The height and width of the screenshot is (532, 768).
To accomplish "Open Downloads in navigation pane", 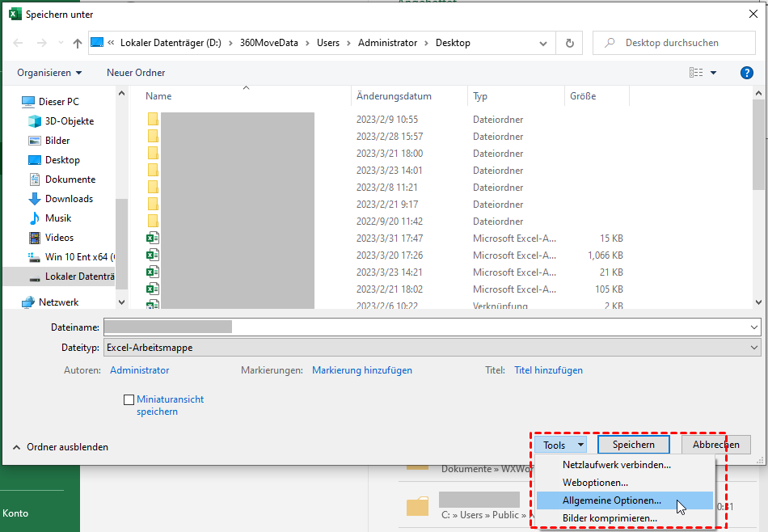I will (x=69, y=199).
